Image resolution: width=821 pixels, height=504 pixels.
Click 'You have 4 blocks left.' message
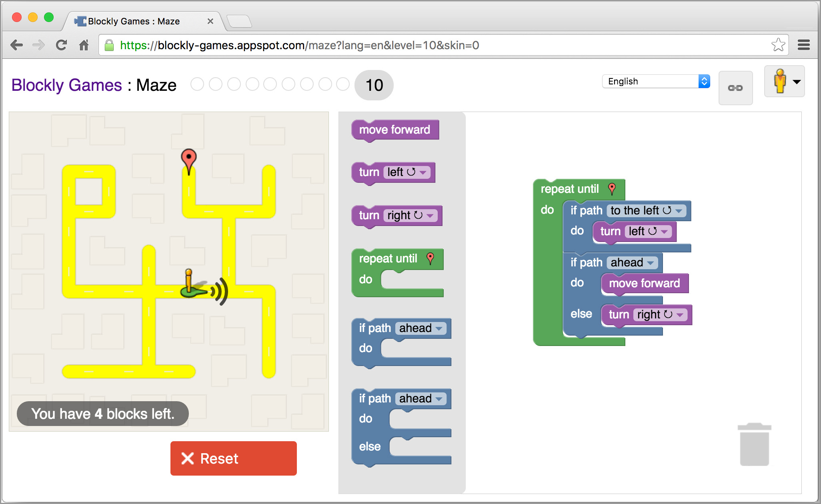(103, 414)
